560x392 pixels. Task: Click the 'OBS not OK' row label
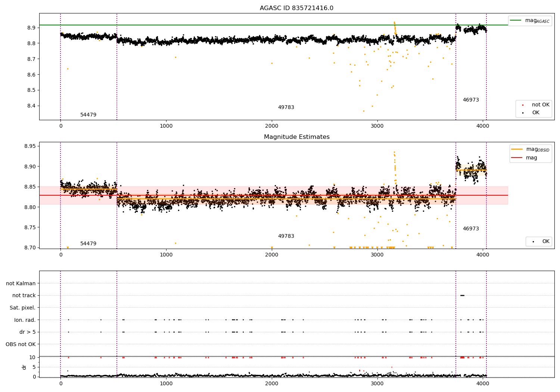pos(21,344)
